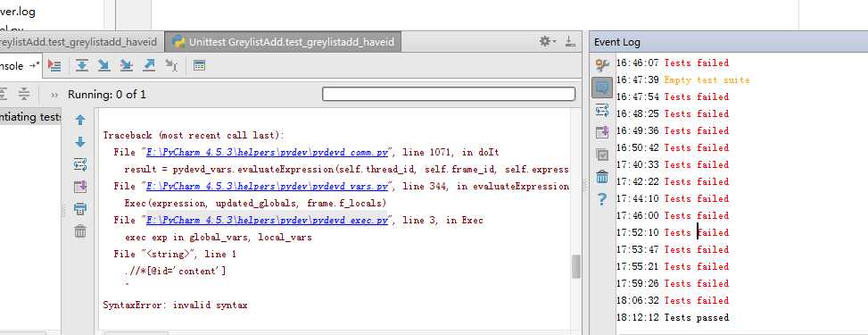Select the Python icon on Unittest tab

tap(178, 42)
